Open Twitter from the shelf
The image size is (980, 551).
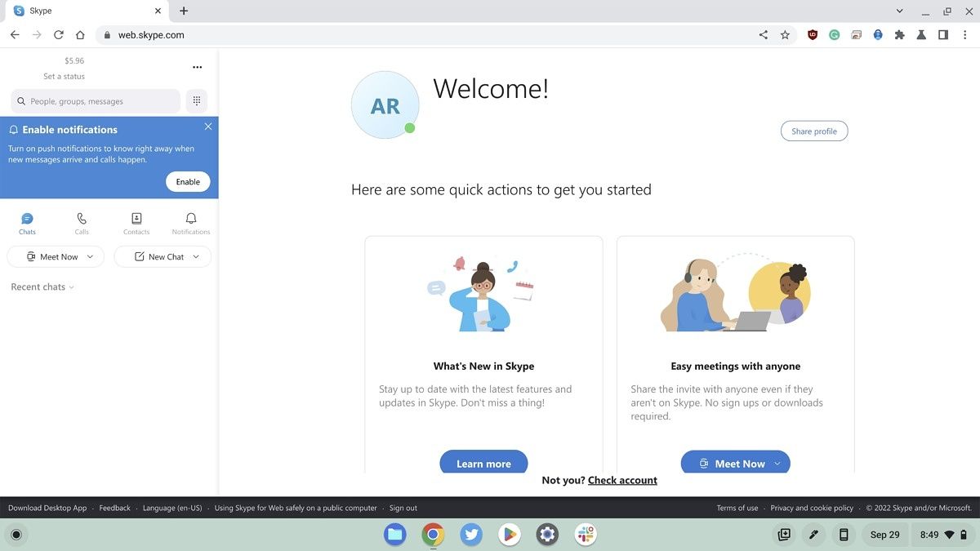(x=470, y=534)
